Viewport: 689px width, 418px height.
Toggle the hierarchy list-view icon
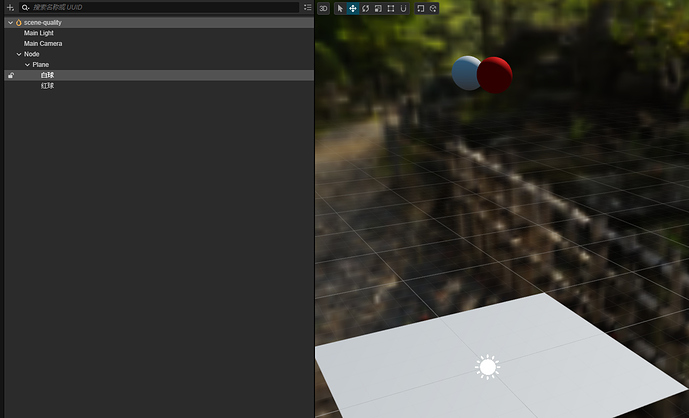[308, 7]
